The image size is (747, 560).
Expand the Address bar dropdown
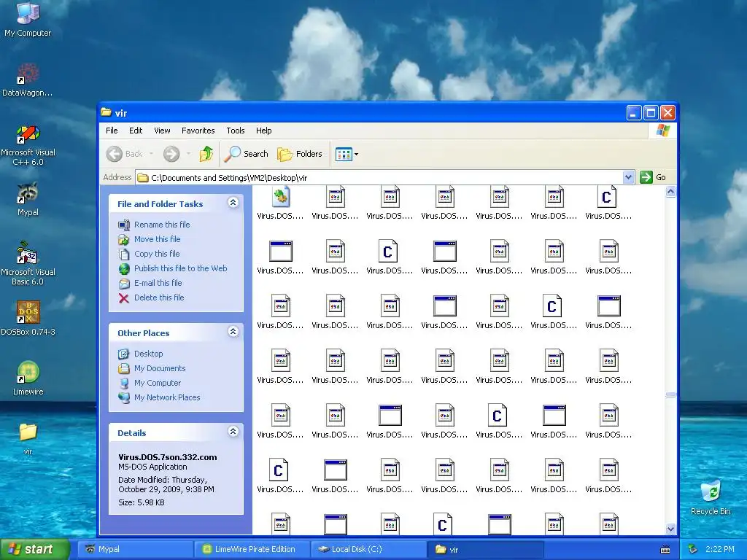point(628,177)
